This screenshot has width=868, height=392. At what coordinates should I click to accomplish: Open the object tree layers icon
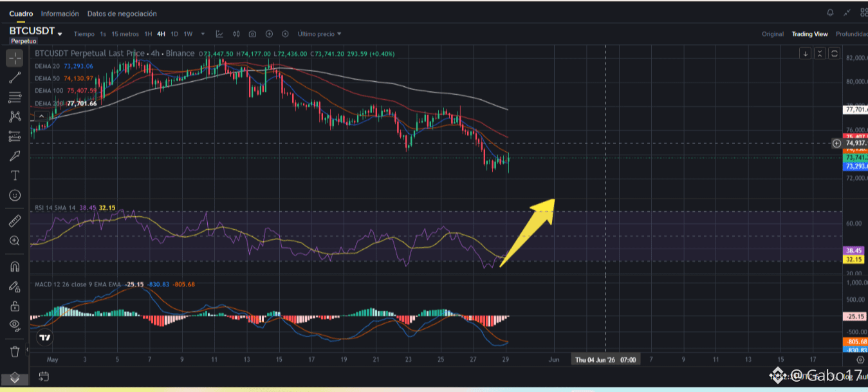(15, 378)
